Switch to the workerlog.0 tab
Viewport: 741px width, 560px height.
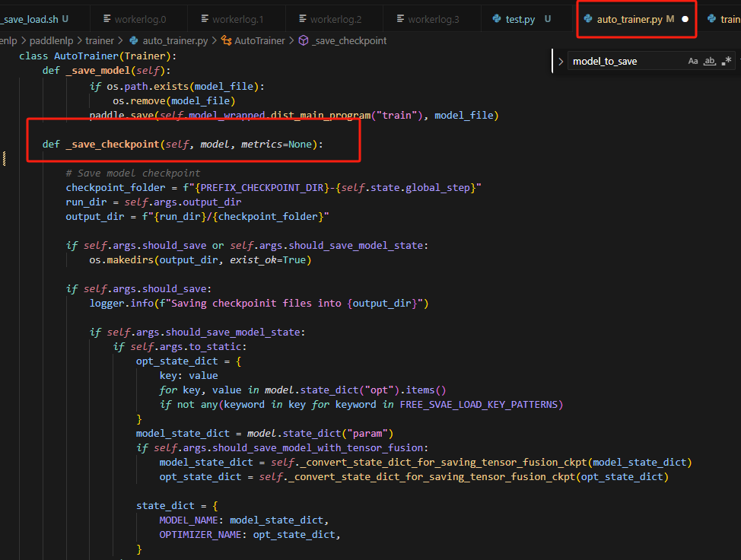coord(140,19)
